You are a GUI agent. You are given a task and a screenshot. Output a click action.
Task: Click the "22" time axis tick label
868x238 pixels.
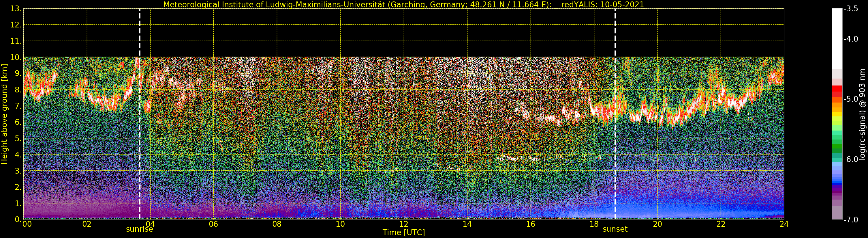[721, 224]
